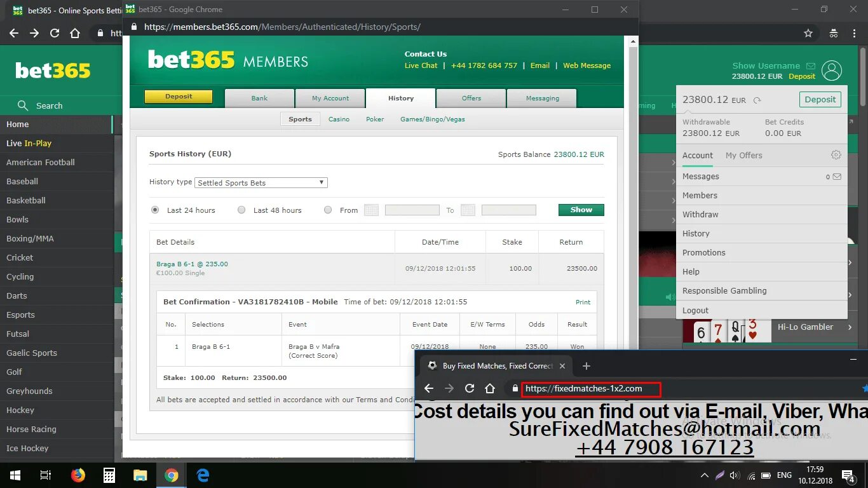Open the Windows Start menu
Viewport: 868px width, 488px height.
click(x=15, y=475)
